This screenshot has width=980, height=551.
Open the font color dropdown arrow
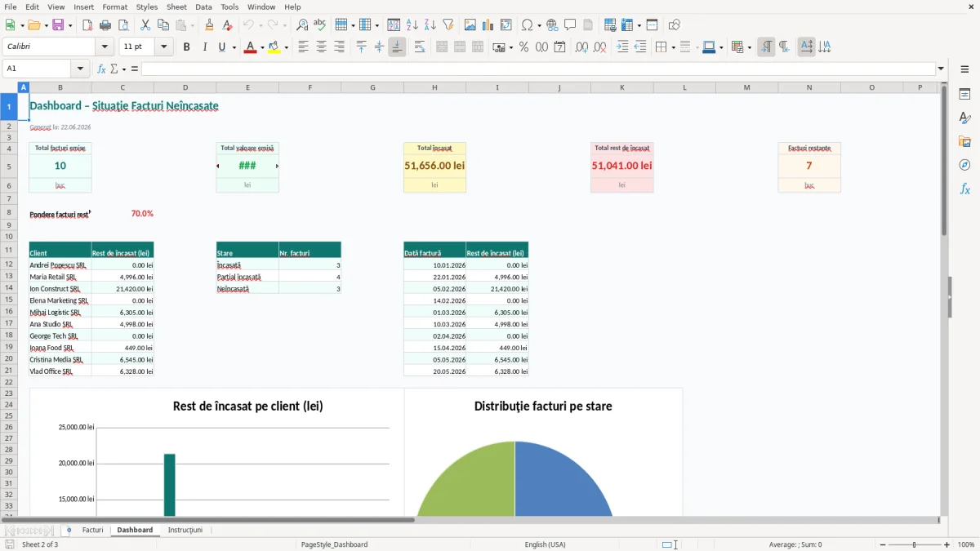tap(261, 47)
